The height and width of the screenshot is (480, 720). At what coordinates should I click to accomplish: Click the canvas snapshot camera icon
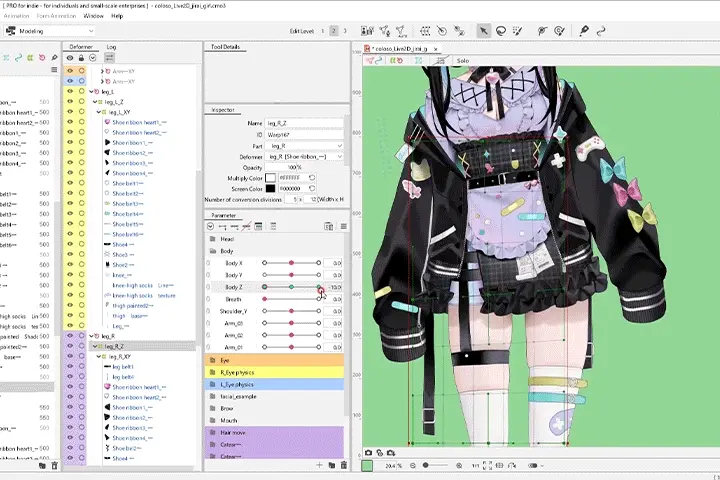pos(368,452)
